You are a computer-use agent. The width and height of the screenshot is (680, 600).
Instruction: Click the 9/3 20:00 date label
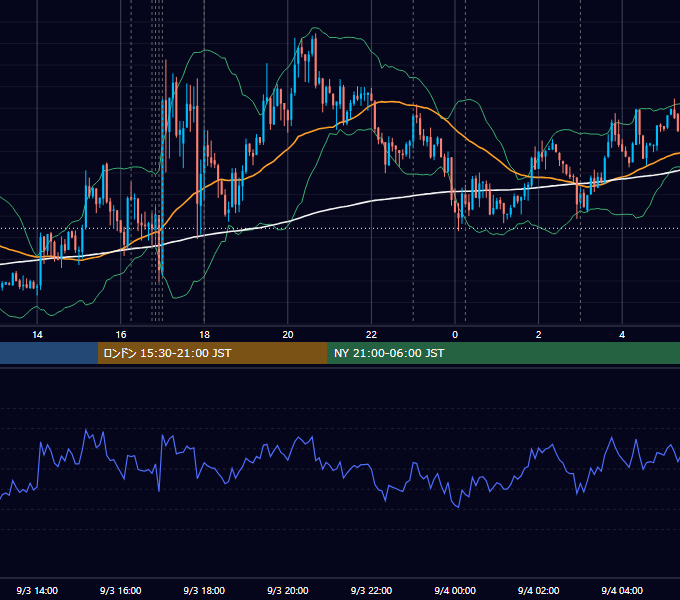288,590
